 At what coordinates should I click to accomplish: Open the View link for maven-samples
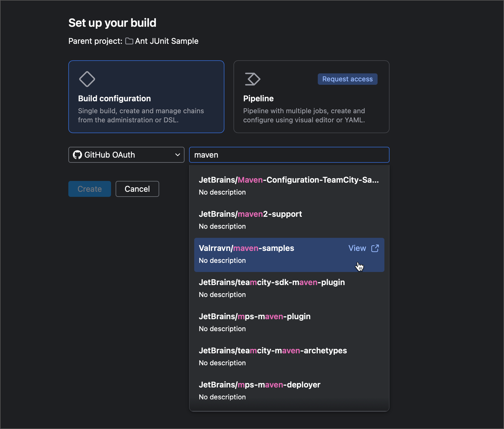click(357, 248)
